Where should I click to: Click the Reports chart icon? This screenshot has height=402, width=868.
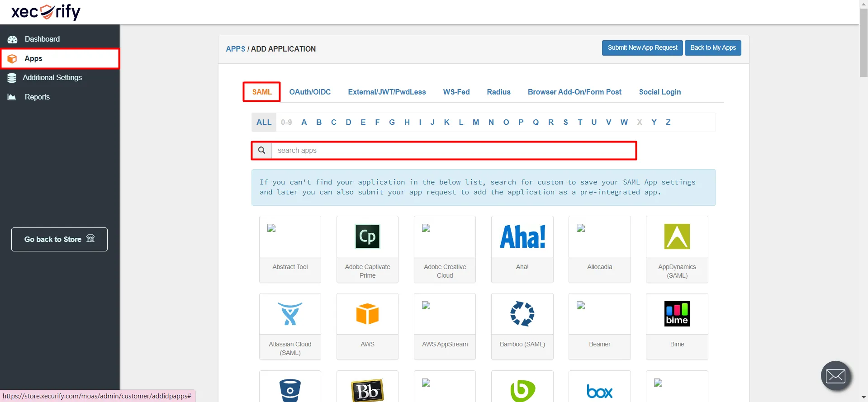12,97
